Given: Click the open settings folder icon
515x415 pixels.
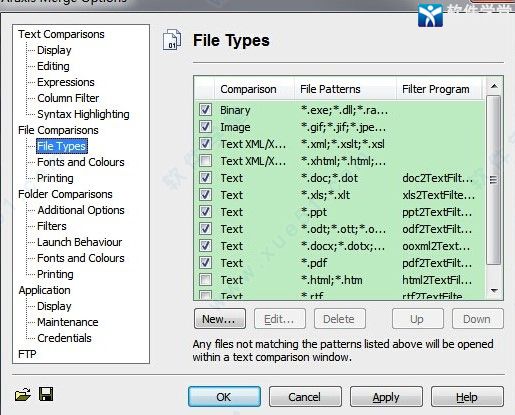Looking at the screenshot, I should tap(23, 395).
